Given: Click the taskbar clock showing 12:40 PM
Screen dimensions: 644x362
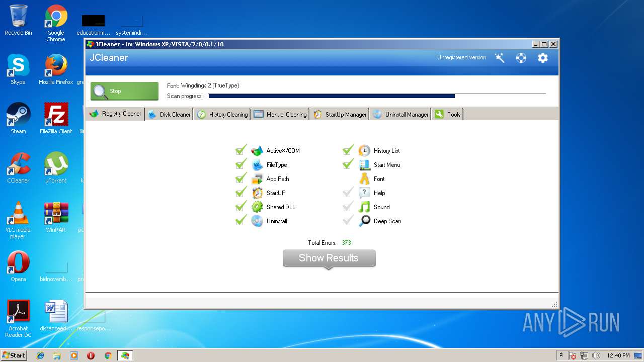Looking at the screenshot, I should [618, 355].
